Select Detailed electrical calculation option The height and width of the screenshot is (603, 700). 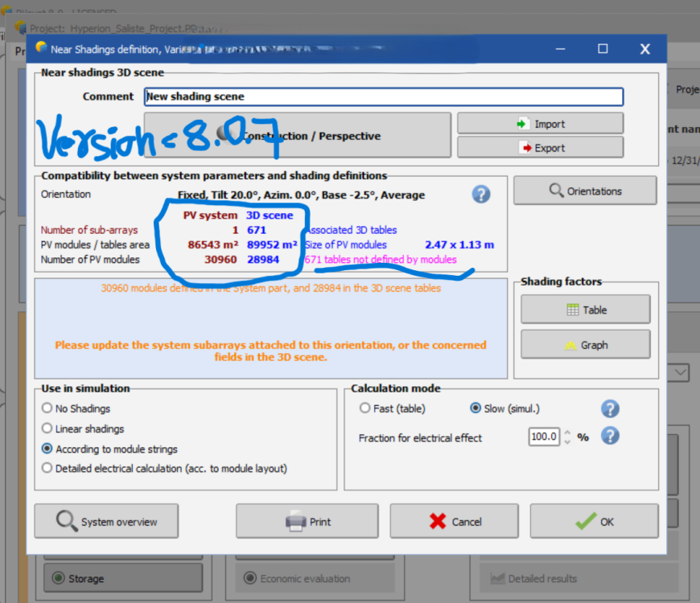[46, 467]
